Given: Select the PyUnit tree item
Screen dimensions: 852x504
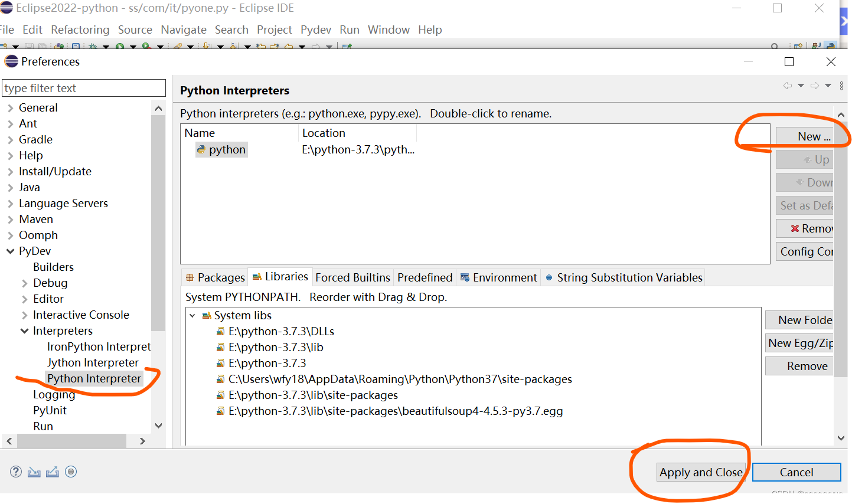Looking at the screenshot, I should 50,410.
